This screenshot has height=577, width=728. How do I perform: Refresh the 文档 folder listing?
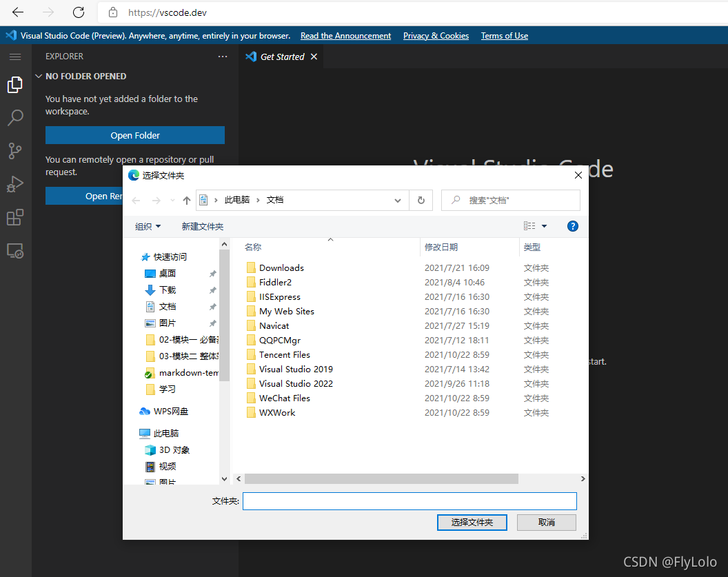click(x=421, y=200)
